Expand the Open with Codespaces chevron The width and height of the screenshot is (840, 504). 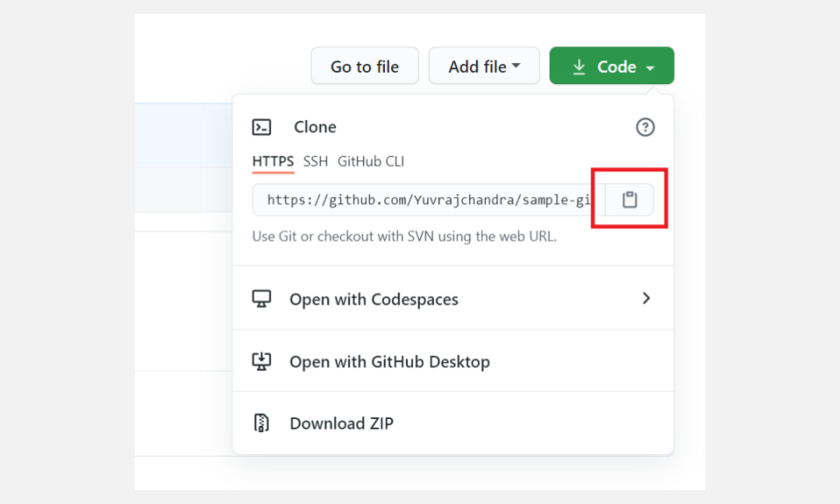[x=647, y=298]
